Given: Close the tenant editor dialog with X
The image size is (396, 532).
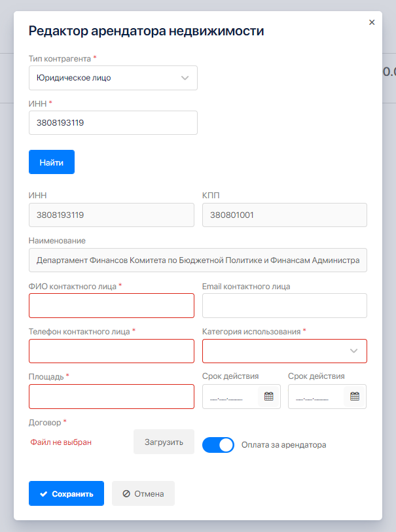Looking at the screenshot, I should pos(372,22).
